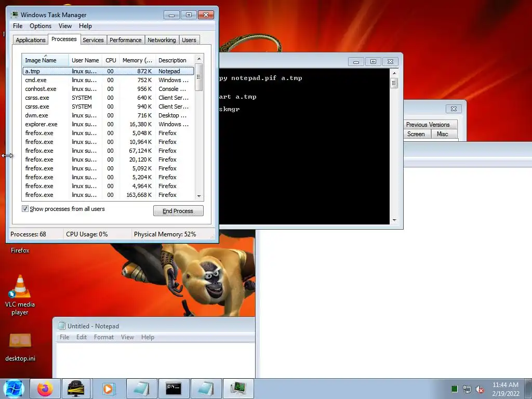Viewport: 532px width, 399px height.
Task: Sort by CPU column header
Action: (x=111, y=60)
